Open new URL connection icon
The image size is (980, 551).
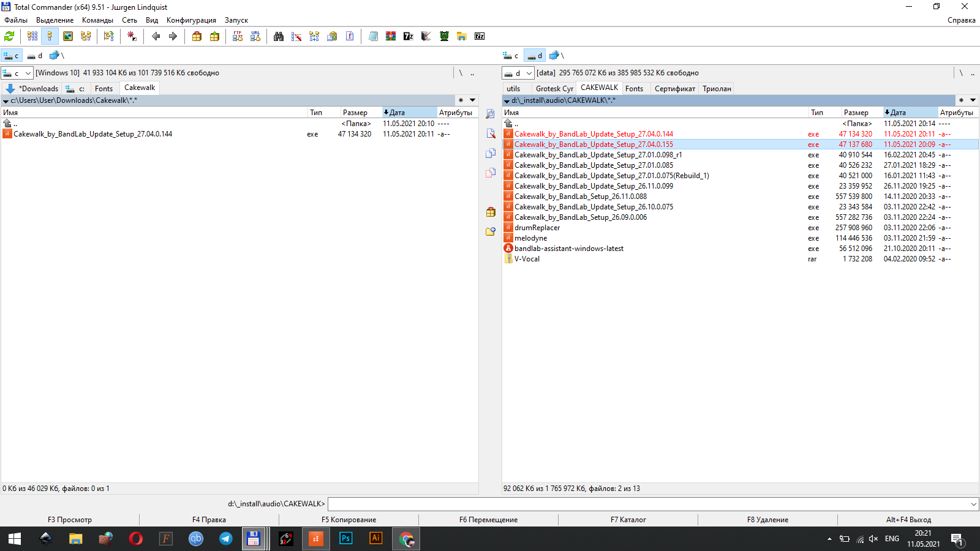click(x=255, y=36)
